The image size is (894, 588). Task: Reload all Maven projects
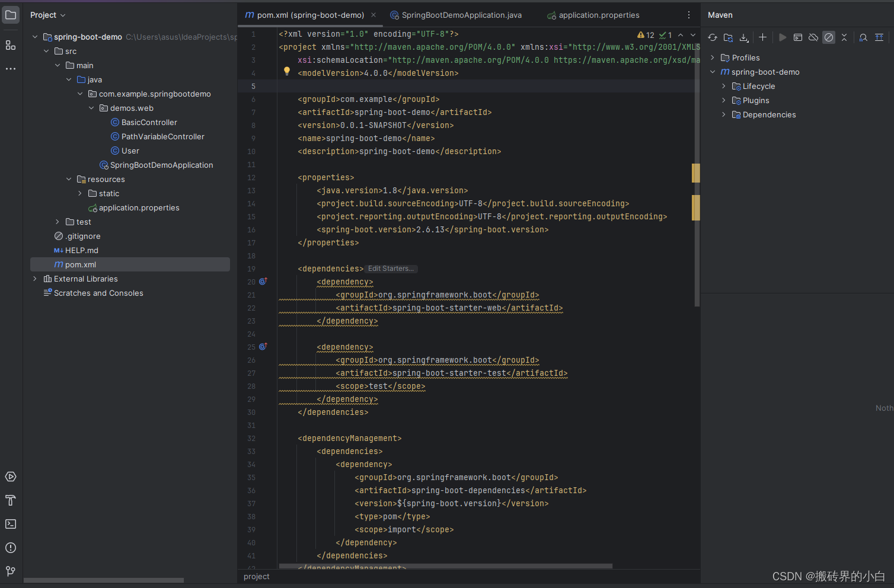[713, 37]
